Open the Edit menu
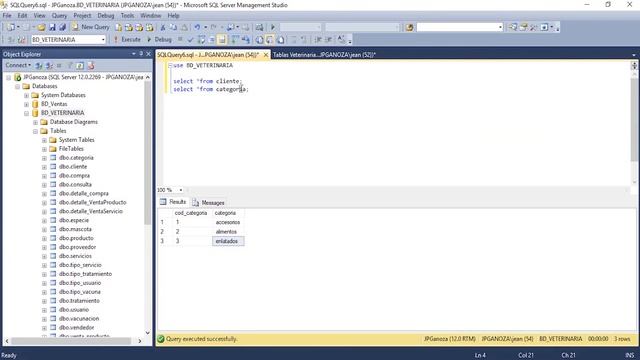This screenshot has width=640, height=360. pos(22,16)
